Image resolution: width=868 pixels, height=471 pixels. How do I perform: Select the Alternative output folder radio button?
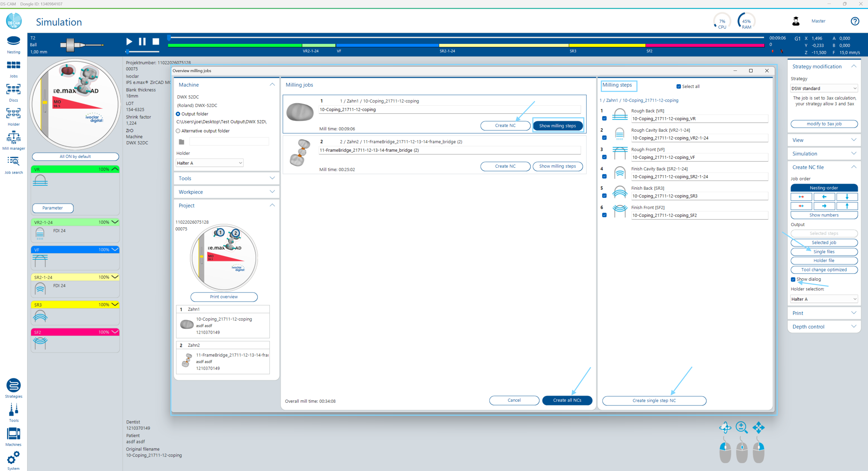(178, 131)
